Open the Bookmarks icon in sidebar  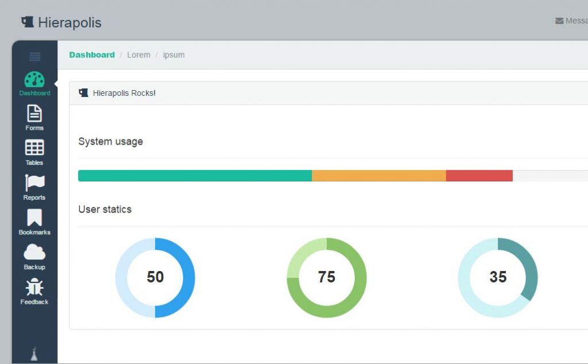pyautogui.click(x=34, y=218)
